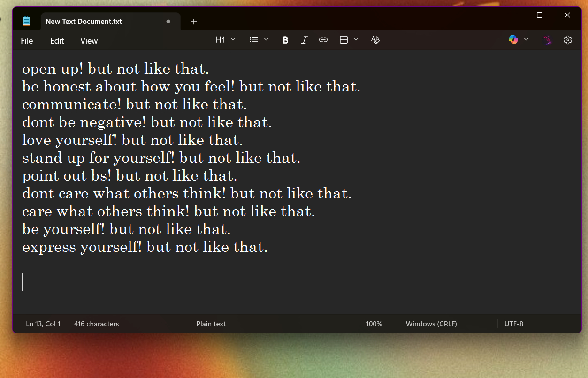Click the Notepad app icon in title bar
This screenshot has height=378, width=588.
point(27,21)
